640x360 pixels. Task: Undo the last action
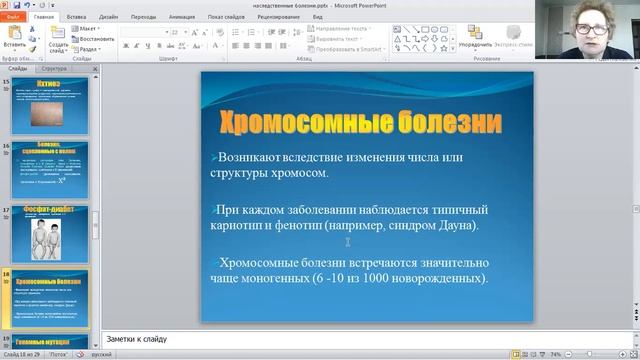point(27,5)
